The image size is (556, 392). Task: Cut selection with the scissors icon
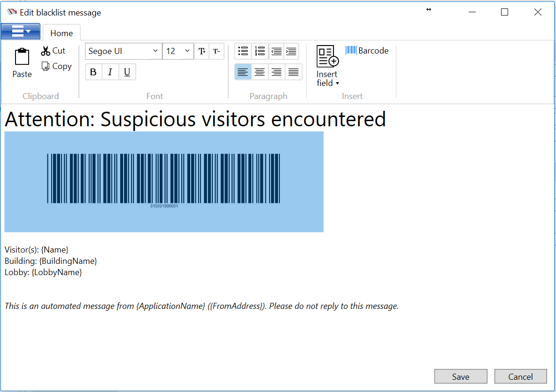pyautogui.click(x=46, y=51)
